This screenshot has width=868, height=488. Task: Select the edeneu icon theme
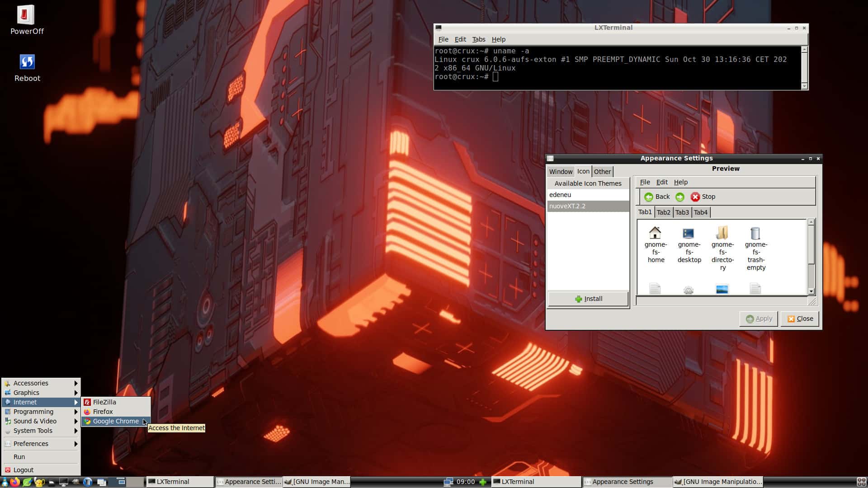[x=588, y=195]
